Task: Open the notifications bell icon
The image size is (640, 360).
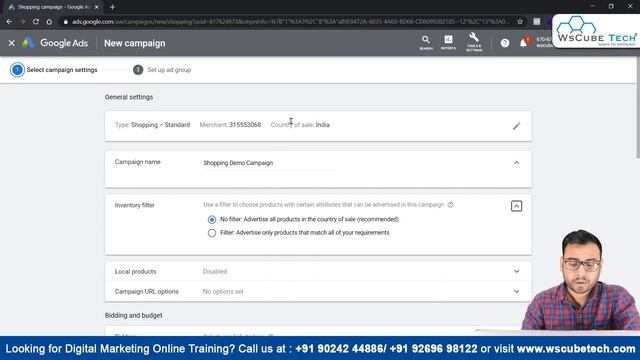Action: [x=524, y=42]
